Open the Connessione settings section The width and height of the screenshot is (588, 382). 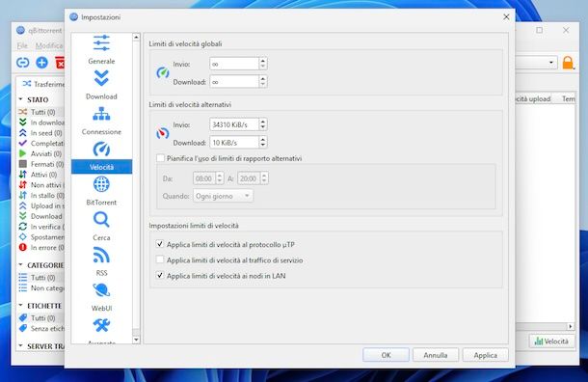click(x=101, y=121)
